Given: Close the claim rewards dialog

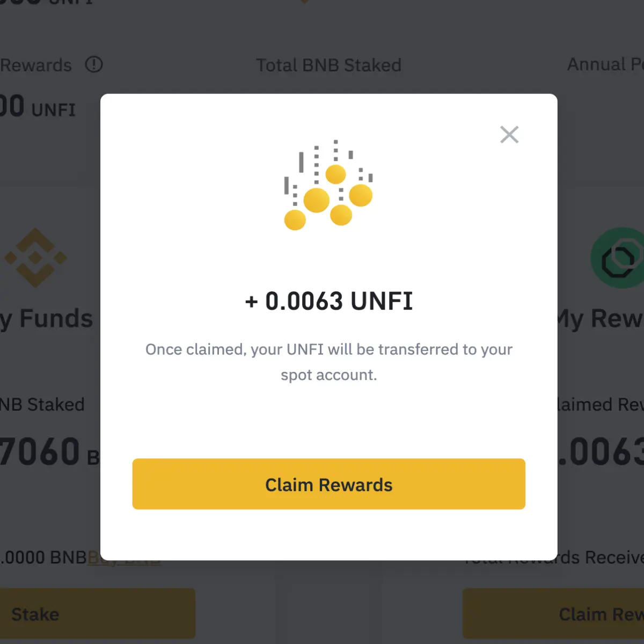Looking at the screenshot, I should pos(509,135).
